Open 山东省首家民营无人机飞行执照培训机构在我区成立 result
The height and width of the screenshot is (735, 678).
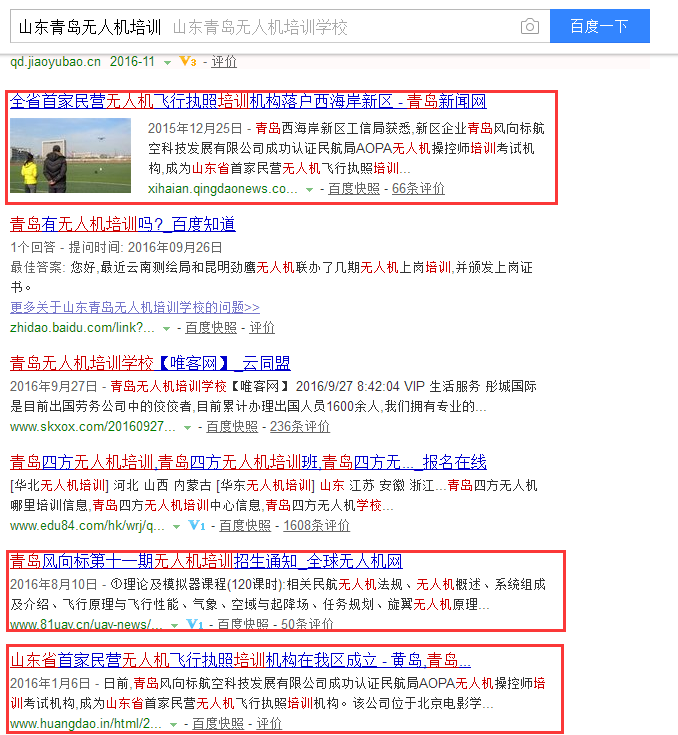[241, 660]
